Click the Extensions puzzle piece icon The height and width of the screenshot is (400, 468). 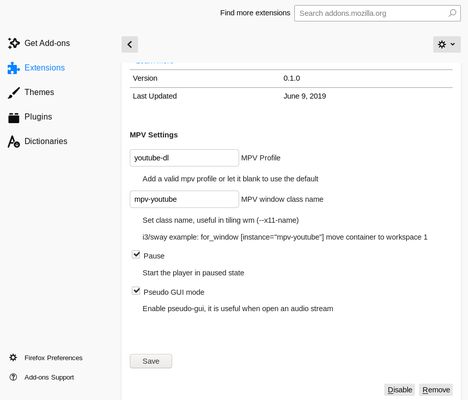click(x=14, y=68)
